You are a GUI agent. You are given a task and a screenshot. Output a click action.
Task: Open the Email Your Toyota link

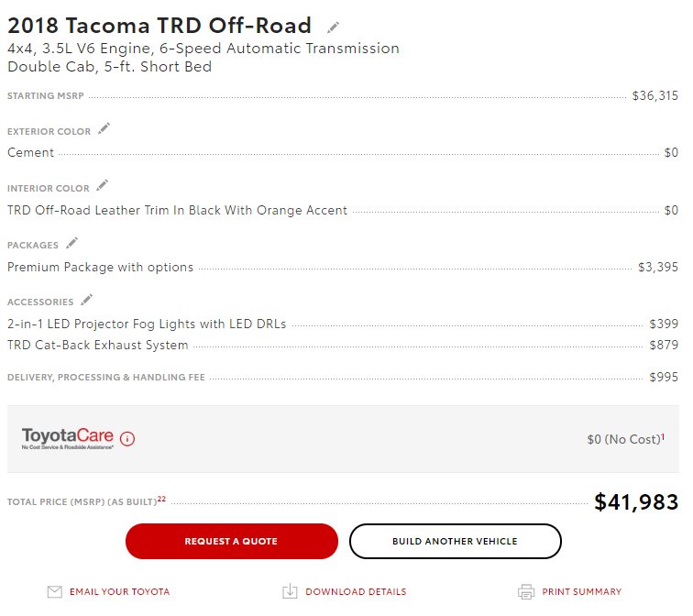tap(119, 591)
